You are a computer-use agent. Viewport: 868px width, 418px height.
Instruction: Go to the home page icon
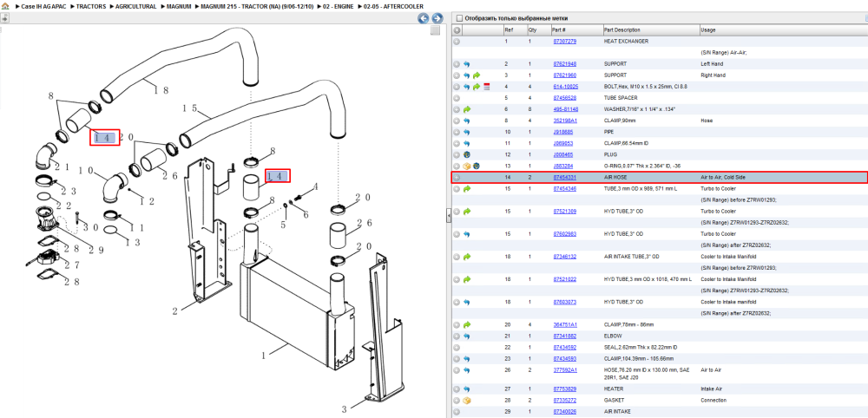(x=5, y=6)
